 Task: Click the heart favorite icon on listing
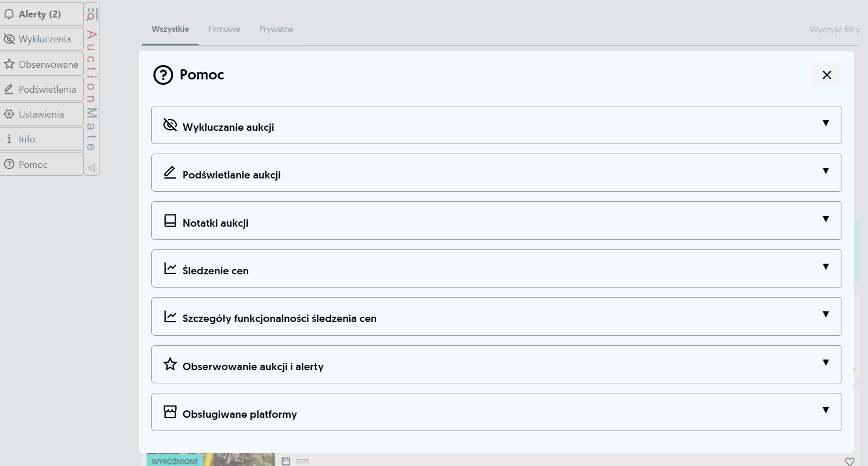(x=849, y=461)
